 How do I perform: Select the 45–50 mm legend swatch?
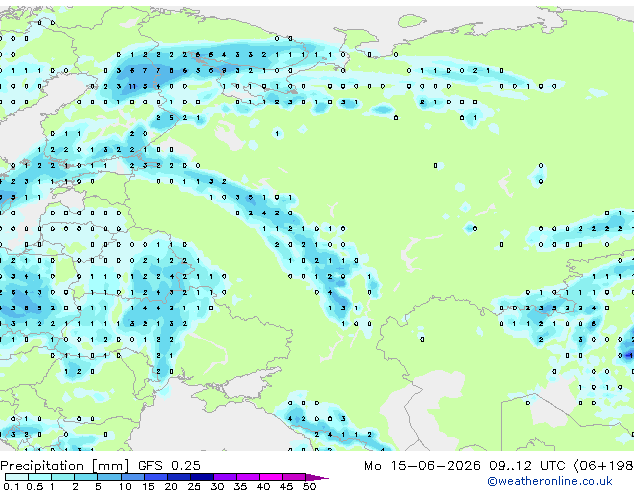[294, 477]
